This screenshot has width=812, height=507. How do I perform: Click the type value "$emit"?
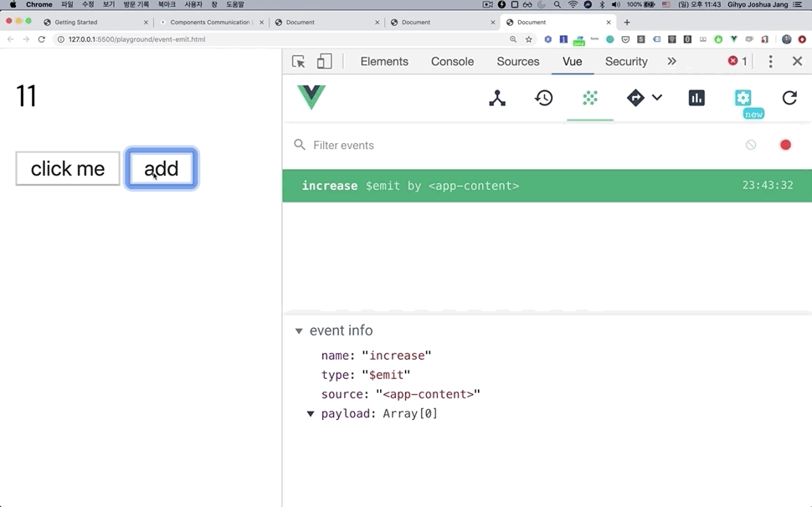[x=386, y=375]
